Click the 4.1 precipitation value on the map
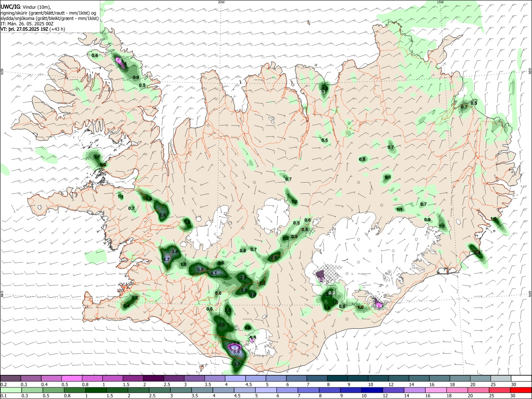 pos(214,273)
